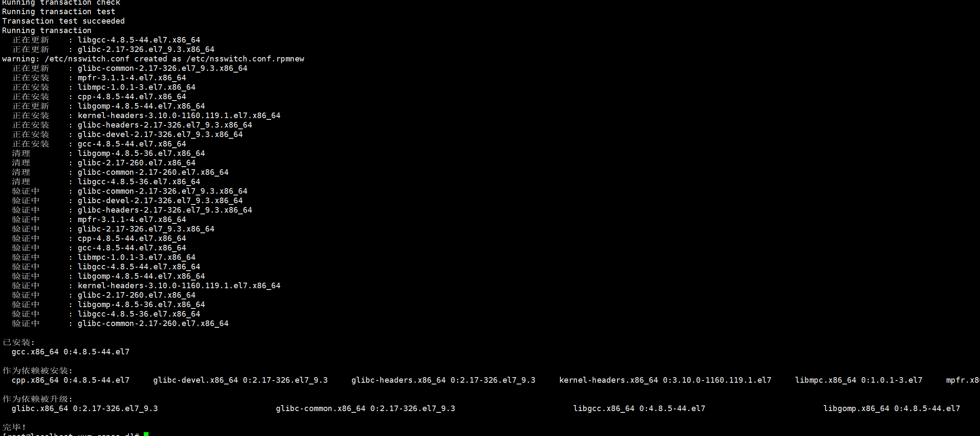
Task: Click 验证中 gcc-4.8.5-44.el7.x86_64 row
Action: pos(99,248)
